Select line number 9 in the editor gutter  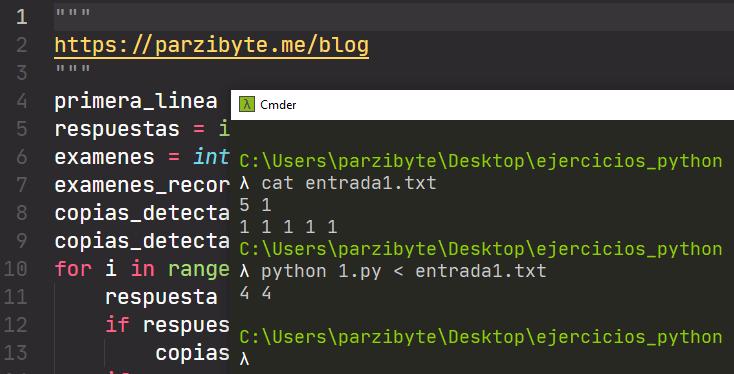(22, 241)
